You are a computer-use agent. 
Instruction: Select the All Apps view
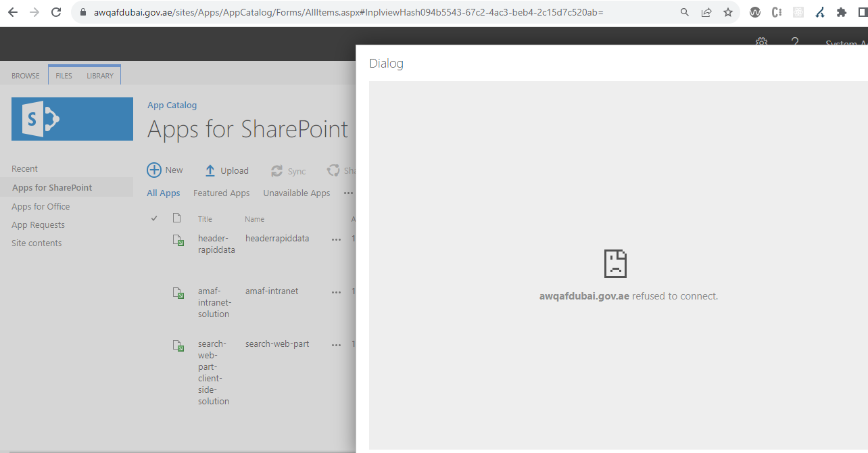164,193
